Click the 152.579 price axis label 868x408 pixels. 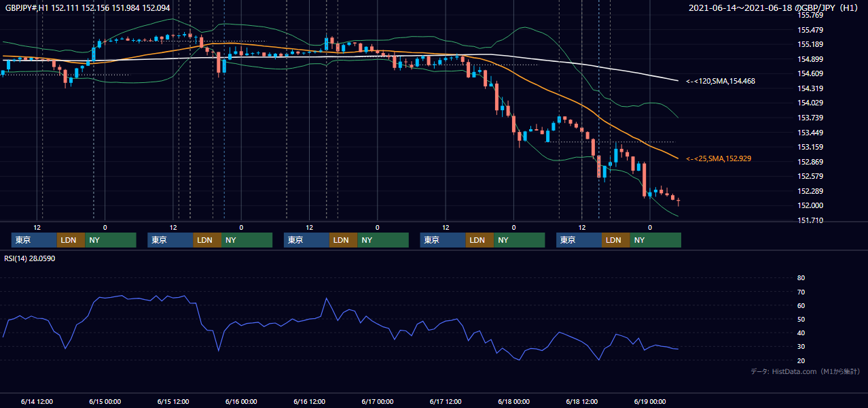point(810,176)
